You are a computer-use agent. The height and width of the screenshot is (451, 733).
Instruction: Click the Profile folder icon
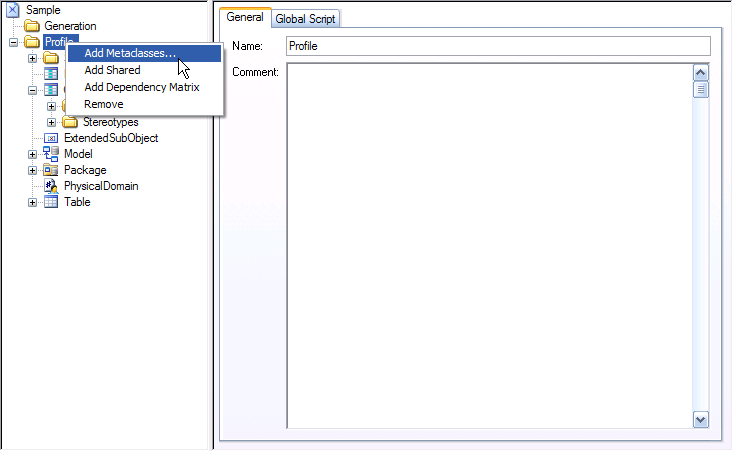33,42
